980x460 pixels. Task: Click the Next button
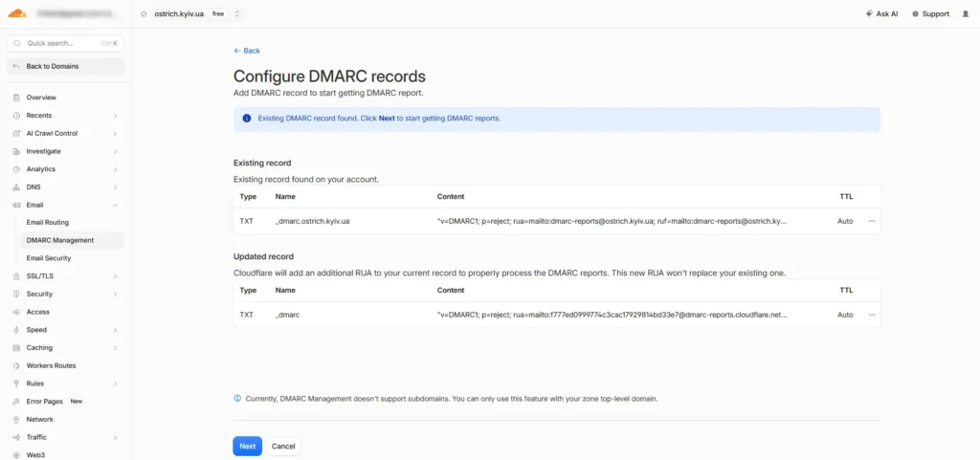[x=248, y=447]
